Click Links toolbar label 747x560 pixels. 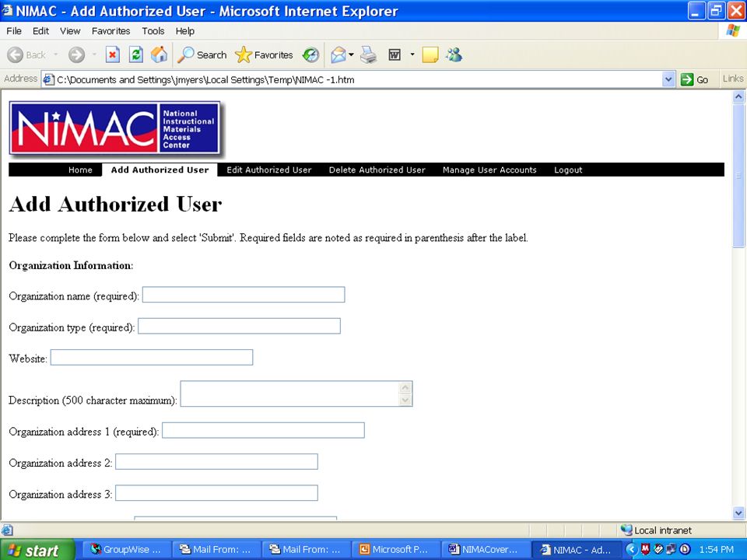[x=732, y=79]
